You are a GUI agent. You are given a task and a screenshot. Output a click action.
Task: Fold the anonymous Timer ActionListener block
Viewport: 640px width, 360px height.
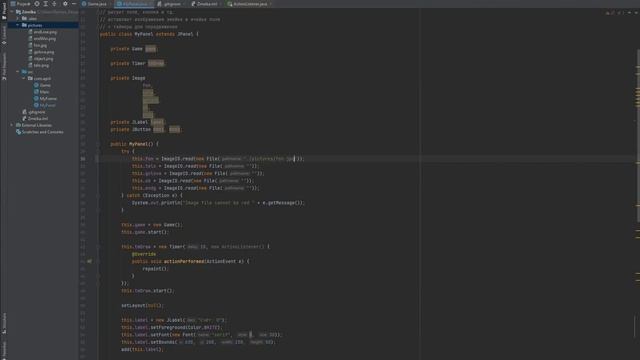98,247
